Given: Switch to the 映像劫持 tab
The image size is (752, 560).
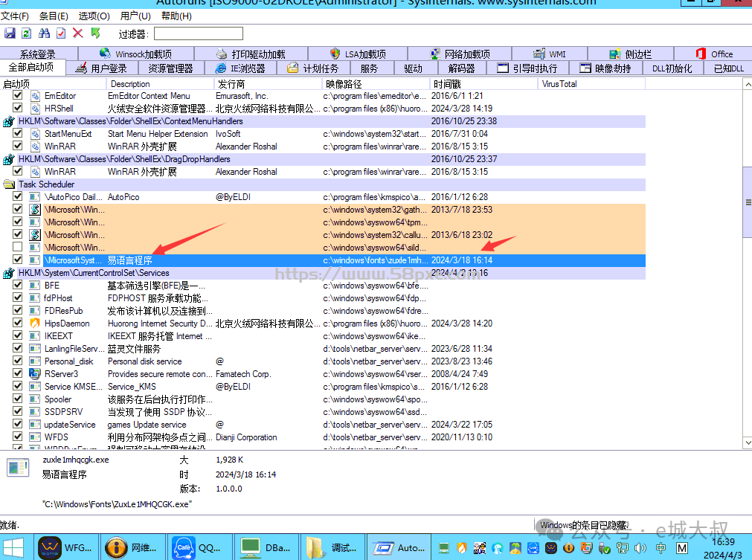Looking at the screenshot, I should pos(605,68).
